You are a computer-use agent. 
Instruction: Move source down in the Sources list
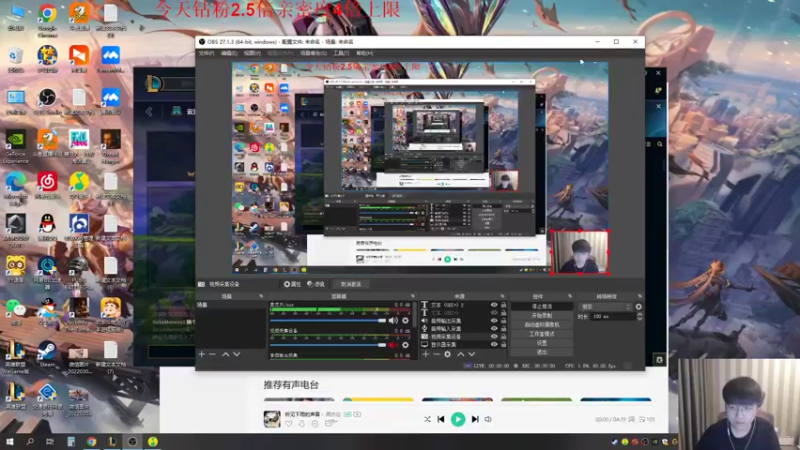coord(471,354)
